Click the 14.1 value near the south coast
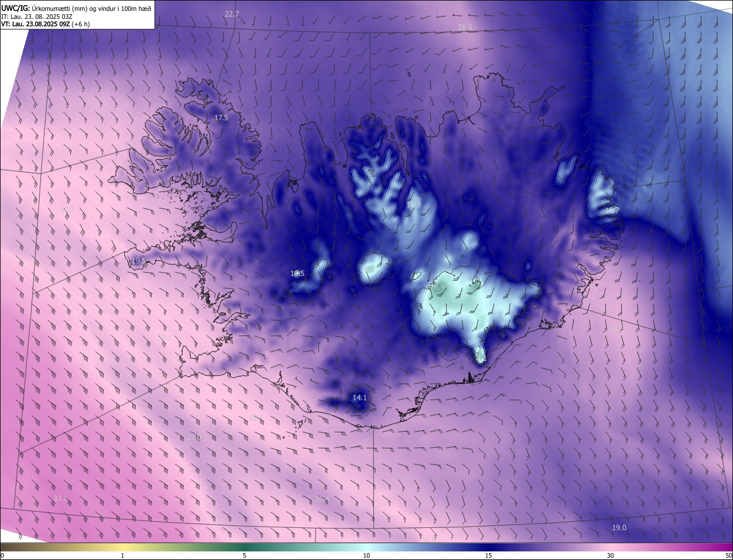Image resolution: width=733 pixels, height=560 pixels. tap(359, 398)
